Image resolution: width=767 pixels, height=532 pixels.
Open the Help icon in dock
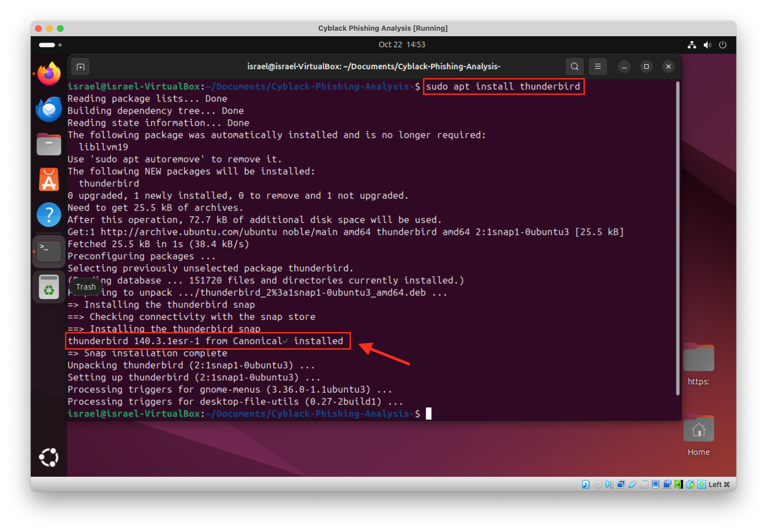pos(49,215)
